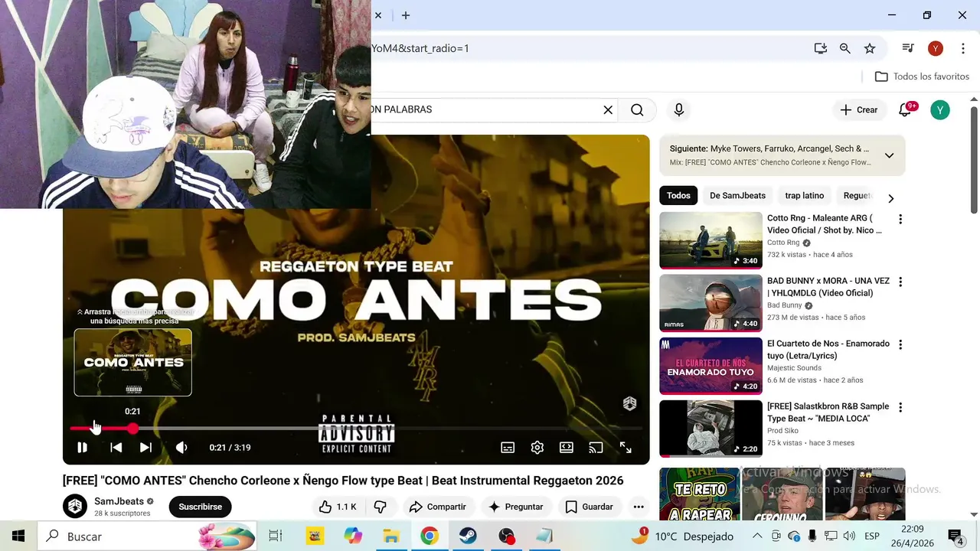Click the red progress bar scrubber
Image resolution: width=980 pixels, height=551 pixels.
pyautogui.click(x=132, y=429)
